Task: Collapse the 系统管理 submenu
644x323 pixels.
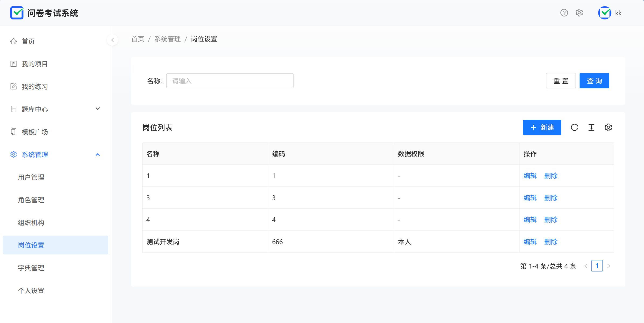Action: (98, 155)
